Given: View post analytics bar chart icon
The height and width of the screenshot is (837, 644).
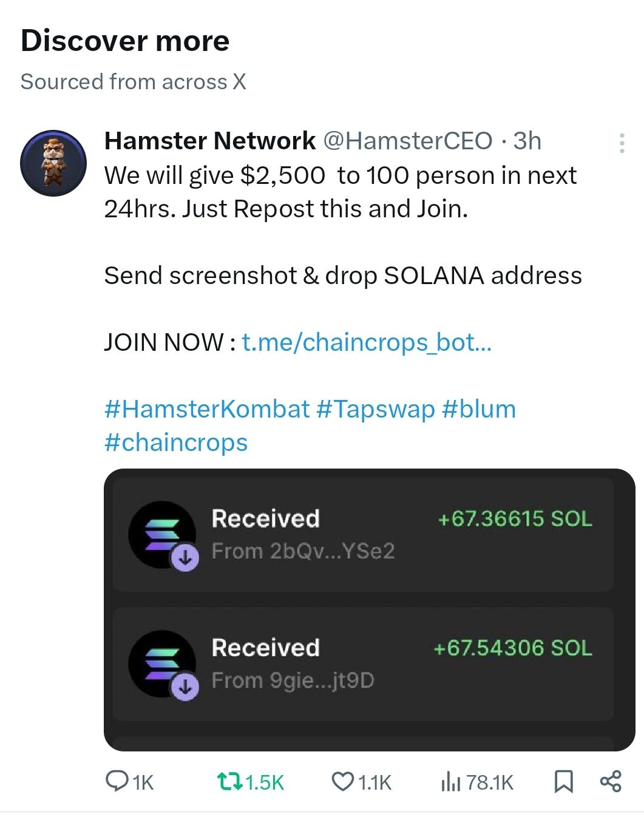Looking at the screenshot, I should pyautogui.click(x=451, y=782).
